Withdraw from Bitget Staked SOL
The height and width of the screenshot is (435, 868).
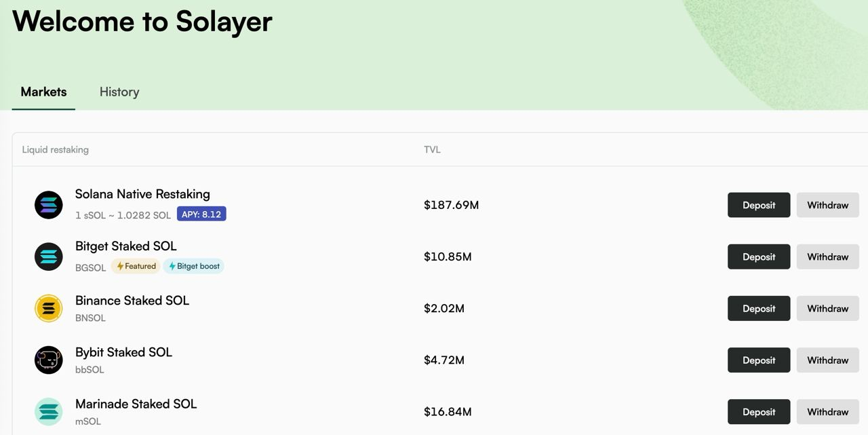827,257
